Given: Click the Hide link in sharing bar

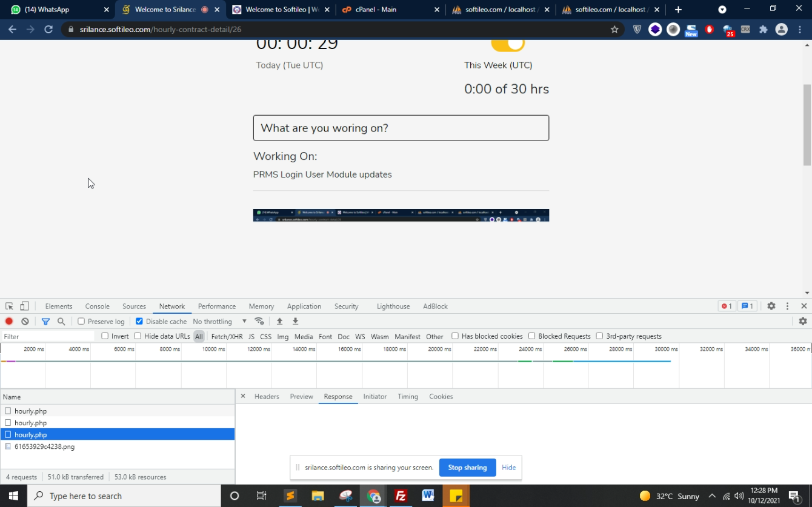Looking at the screenshot, I should [508, 468].
